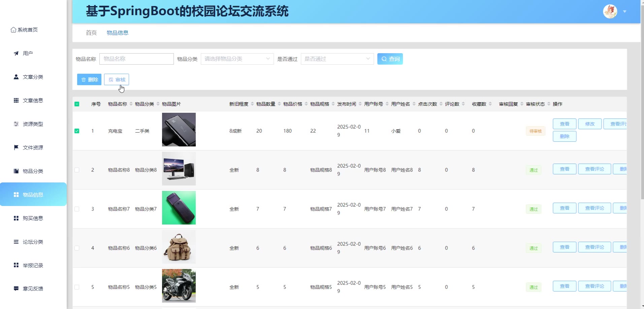Click the home icon beside 系统首页
Image resolution: width=644 pixels, height=309 pixels.
click(13, 30)
